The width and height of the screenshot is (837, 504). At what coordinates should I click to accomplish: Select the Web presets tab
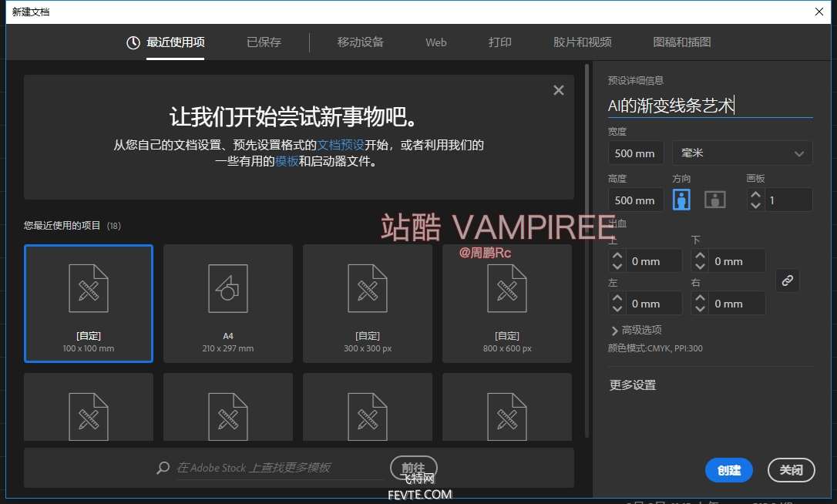pyautogui.click(x=435, y=42)
